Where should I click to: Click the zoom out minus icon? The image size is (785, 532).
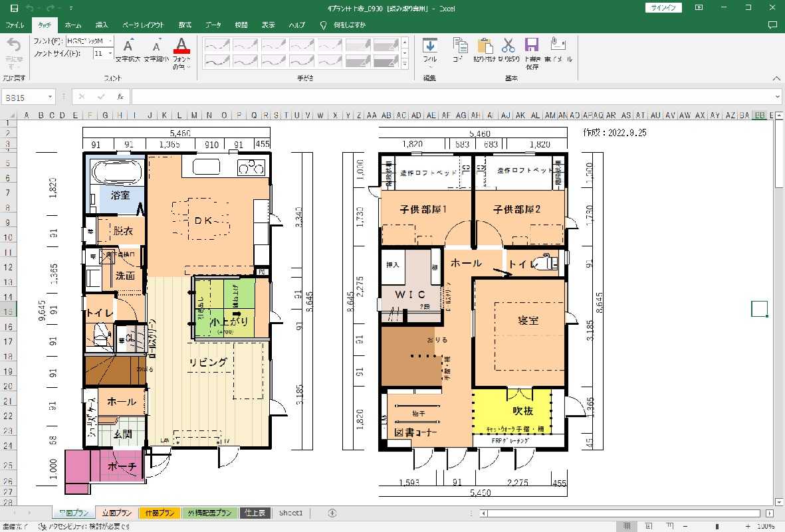click(685, 526)
